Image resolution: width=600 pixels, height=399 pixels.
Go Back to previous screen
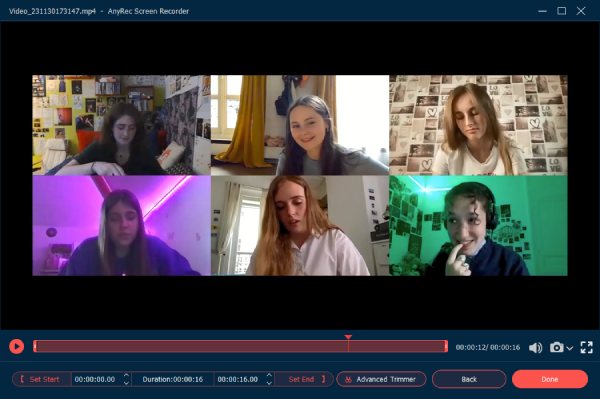(469, 379)
